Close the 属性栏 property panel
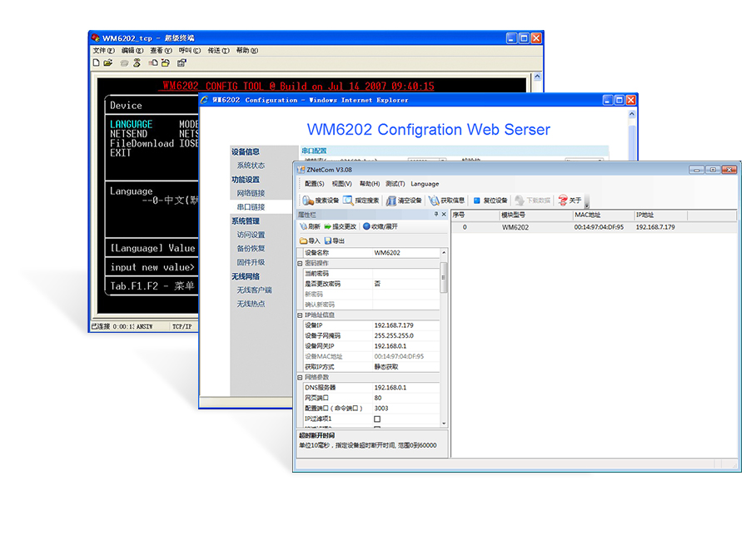This screenshot has height=560, width=756. 444,214
